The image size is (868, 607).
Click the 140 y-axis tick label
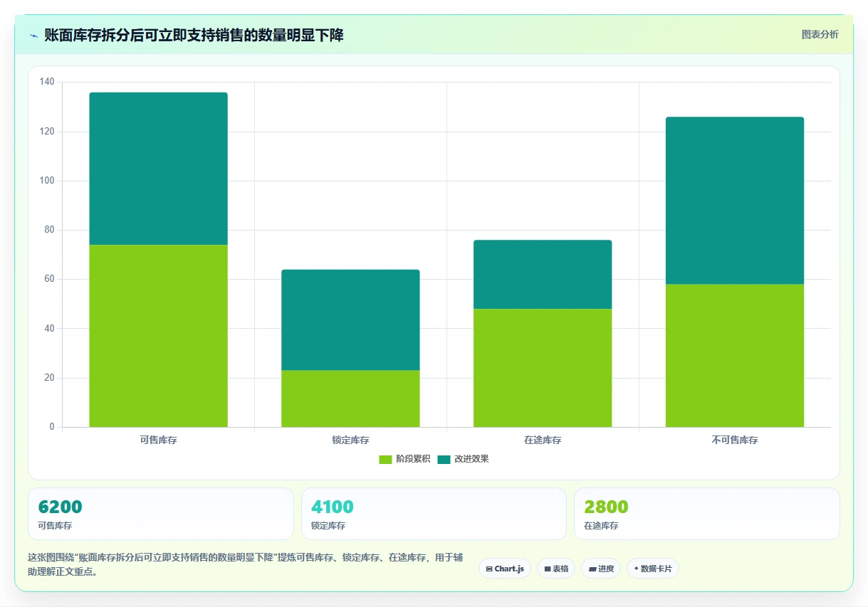[x=47, y=83]
